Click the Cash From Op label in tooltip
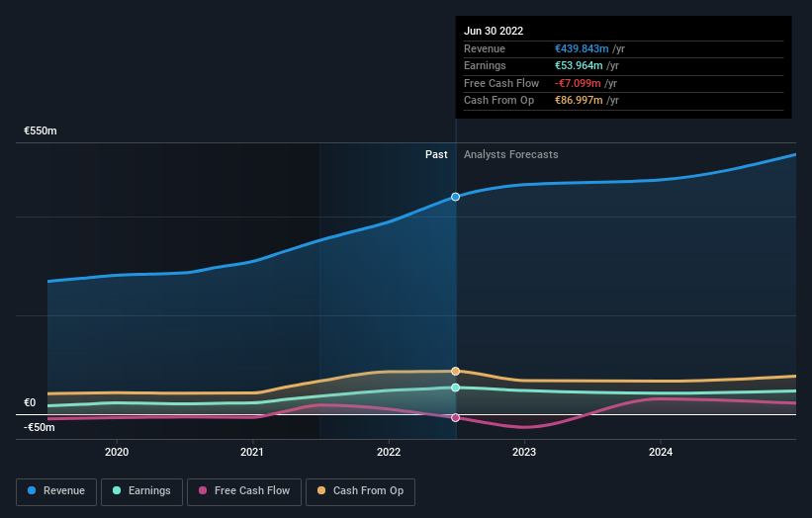This screenshot has width=812, height=518. pos(498,101)
